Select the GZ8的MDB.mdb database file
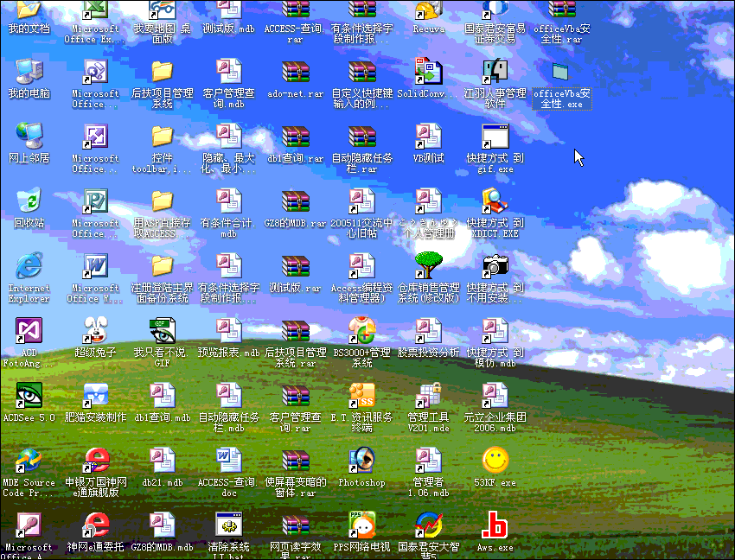The image size is (735, 560). coord(163,525)
